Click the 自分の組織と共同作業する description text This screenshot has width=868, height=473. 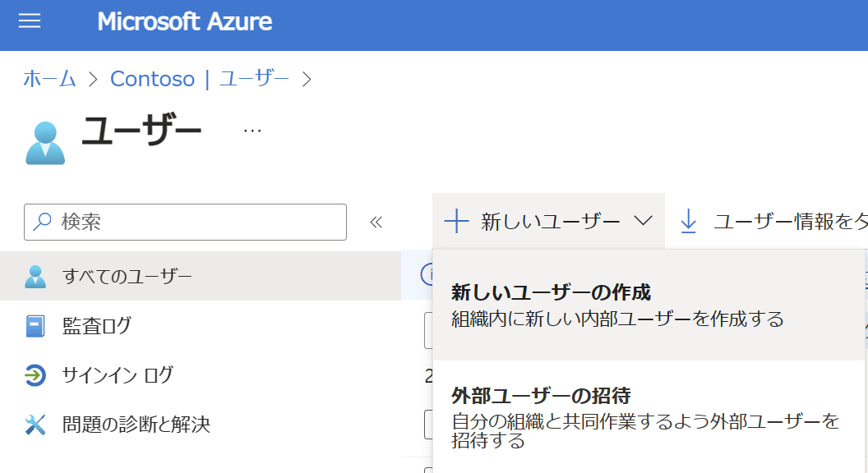click(645, 431)
